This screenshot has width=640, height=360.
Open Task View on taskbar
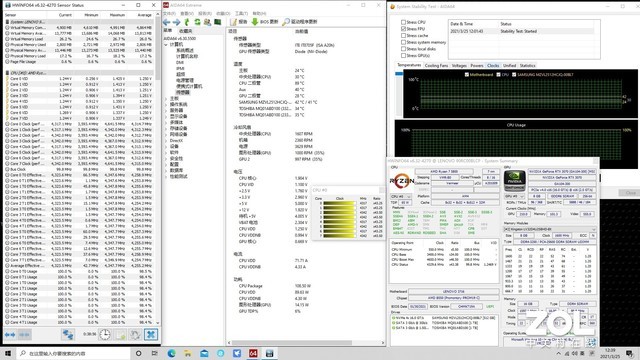[x=155, y=353]
